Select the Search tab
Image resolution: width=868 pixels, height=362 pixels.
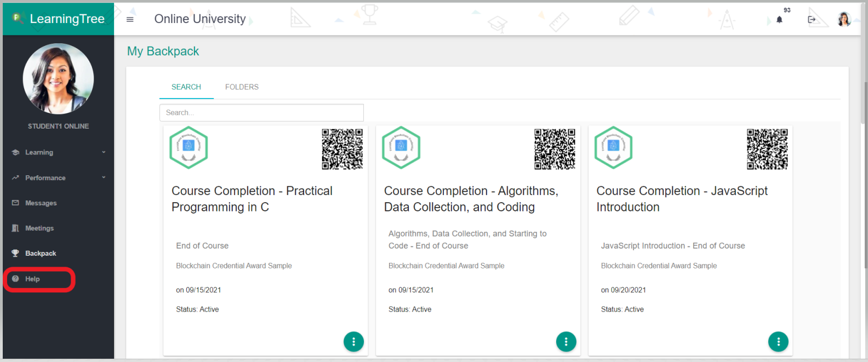coord(186,87)
